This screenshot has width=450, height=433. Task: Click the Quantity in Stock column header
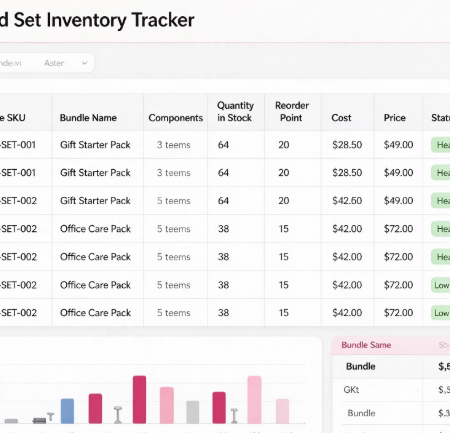coord(235,112)
